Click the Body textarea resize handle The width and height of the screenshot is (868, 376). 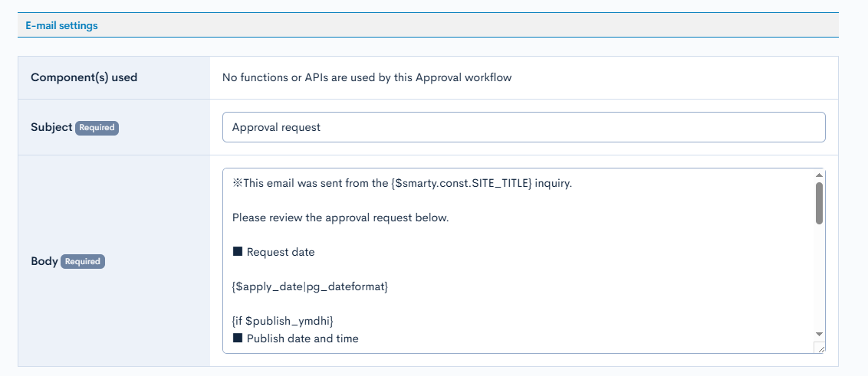(820, 348)
